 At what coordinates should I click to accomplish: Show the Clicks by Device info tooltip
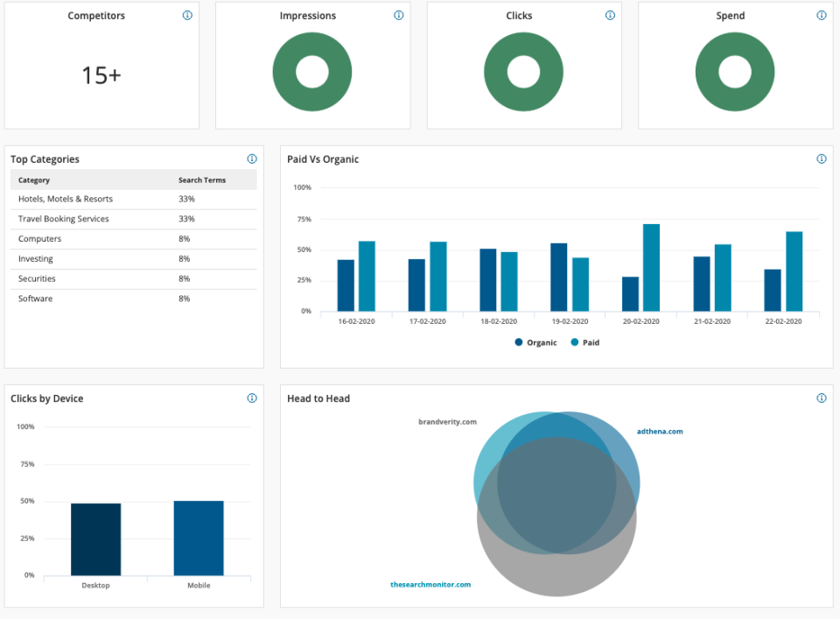point(252,398)
